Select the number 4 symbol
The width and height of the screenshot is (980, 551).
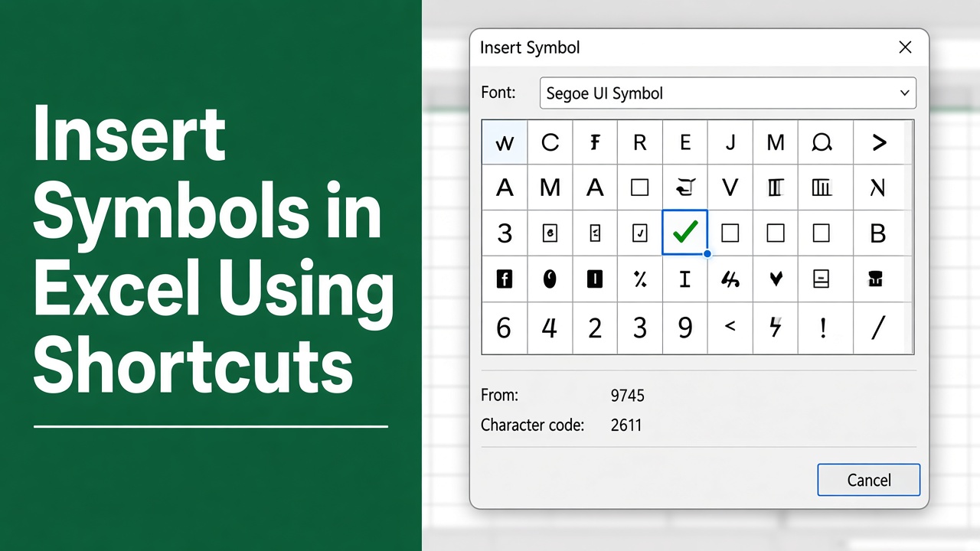point(550,328)
